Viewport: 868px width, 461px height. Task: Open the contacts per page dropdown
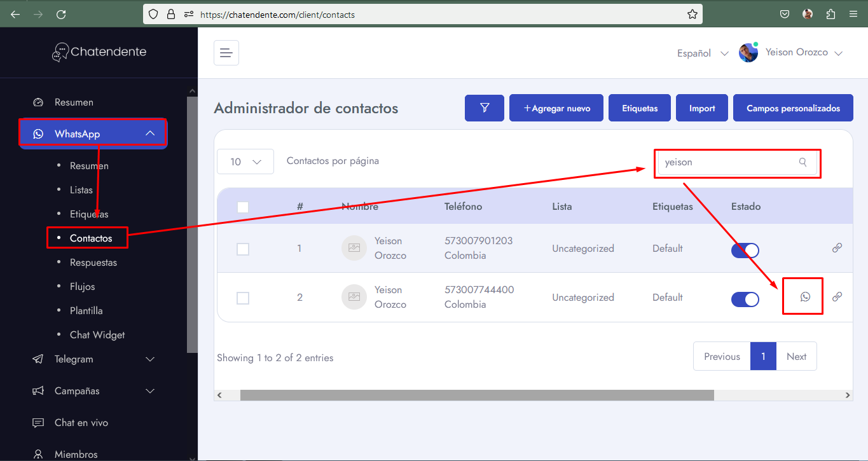pyautogui.click(x=245, y=162)
